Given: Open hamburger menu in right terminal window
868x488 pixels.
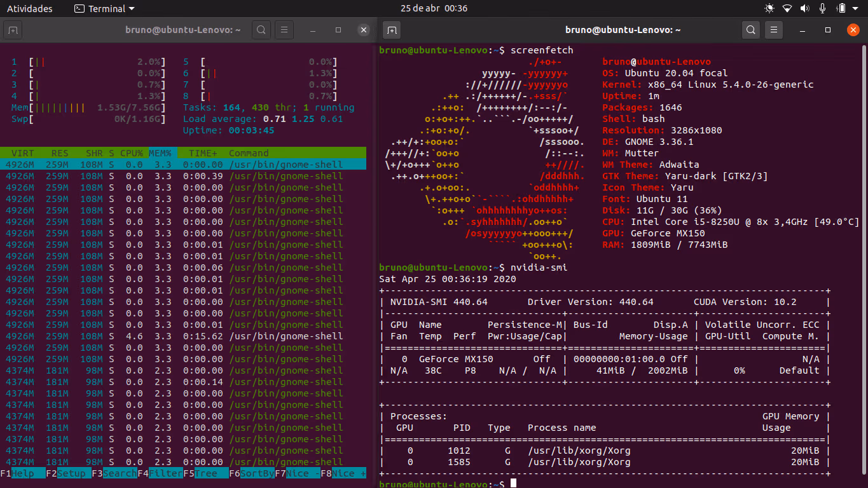Looking at the screenshot, I should pyautogui.click(x=773, y=30).
